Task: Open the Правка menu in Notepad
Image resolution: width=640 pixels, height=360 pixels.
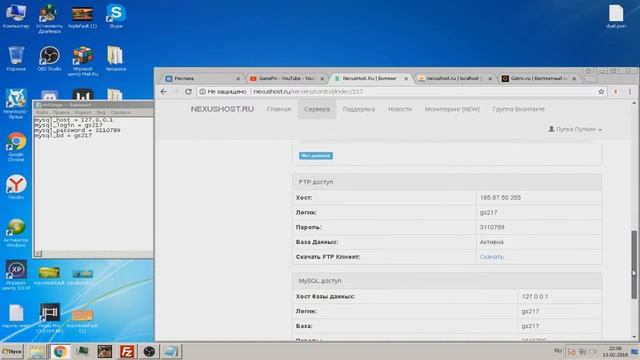Action: pyautogui.click(x=61, y=112)
